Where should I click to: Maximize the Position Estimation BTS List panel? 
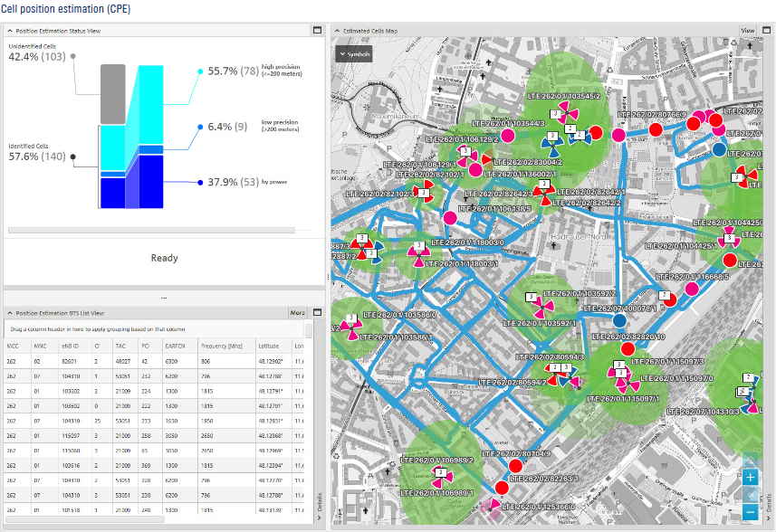[317, 312]
